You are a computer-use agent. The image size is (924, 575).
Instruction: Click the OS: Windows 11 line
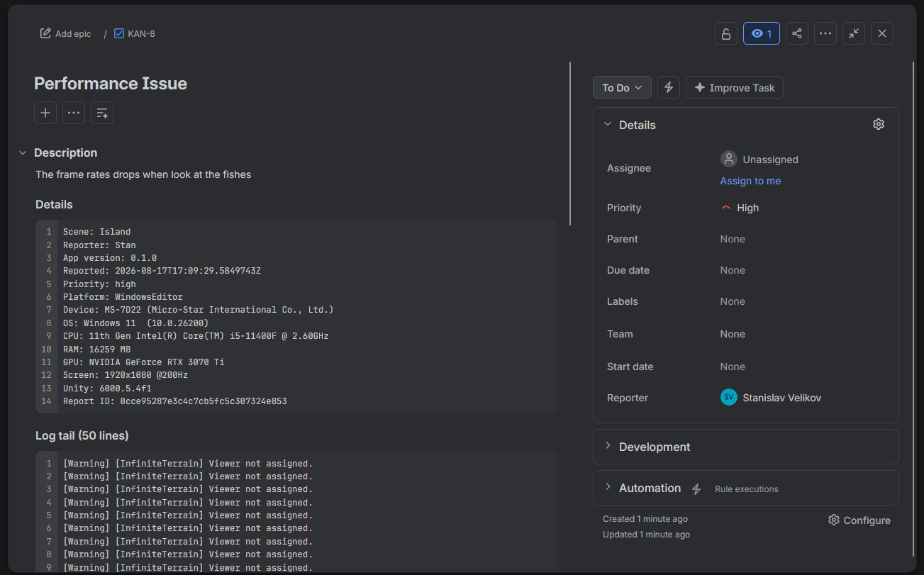[135, 323]
